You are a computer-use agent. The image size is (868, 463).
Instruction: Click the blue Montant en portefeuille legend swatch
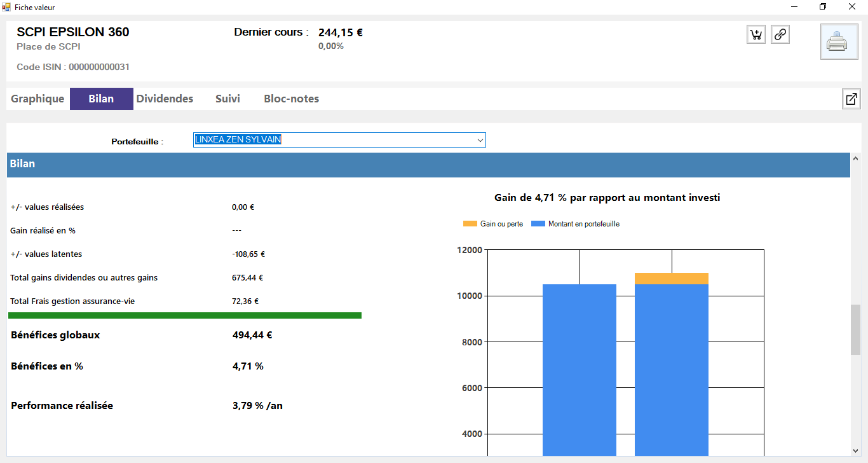click(538, 224)
